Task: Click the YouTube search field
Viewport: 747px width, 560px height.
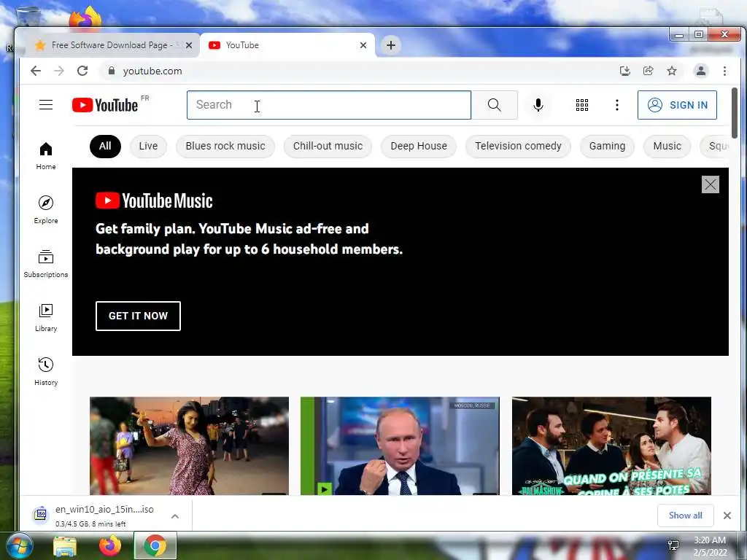Action: point(329,105)
